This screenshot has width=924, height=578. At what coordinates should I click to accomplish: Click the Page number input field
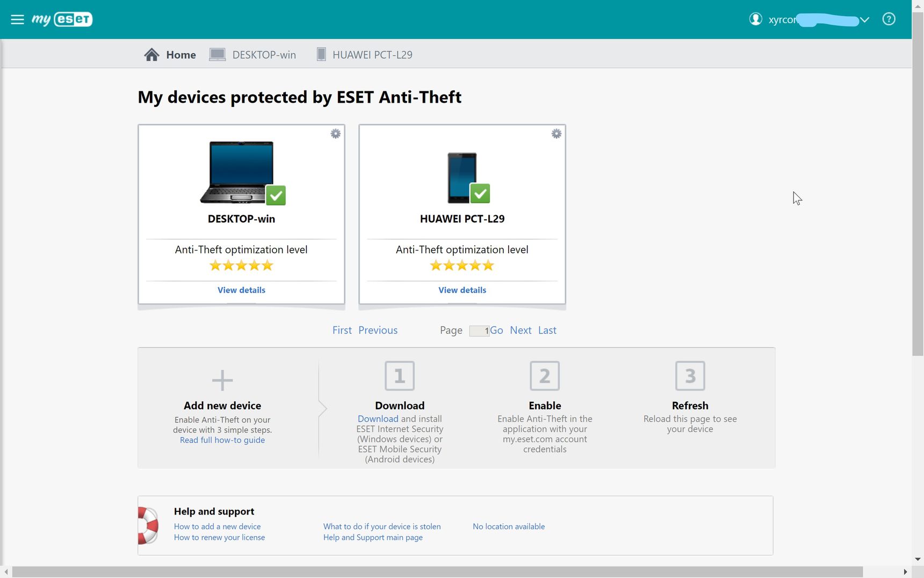(x=479, y=331)
